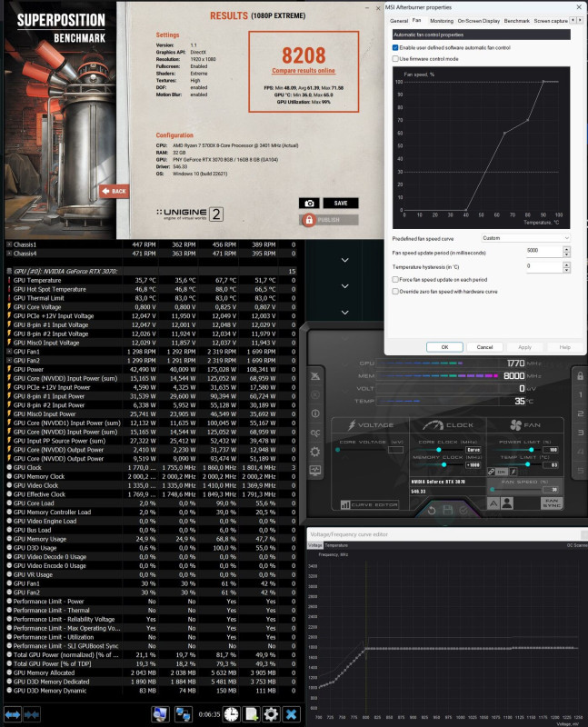Click HWiNFO system summary monitor icon
Image resolution: width=588 pixels, height=727 pixels.
[160, 714]
